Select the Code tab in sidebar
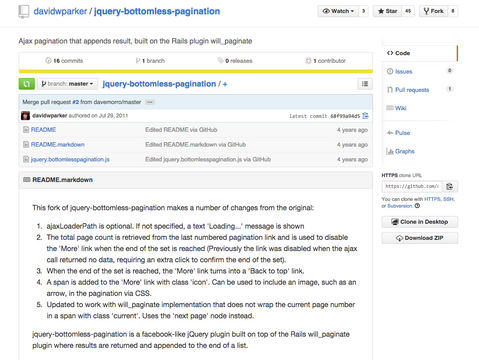 click(419, 53)
